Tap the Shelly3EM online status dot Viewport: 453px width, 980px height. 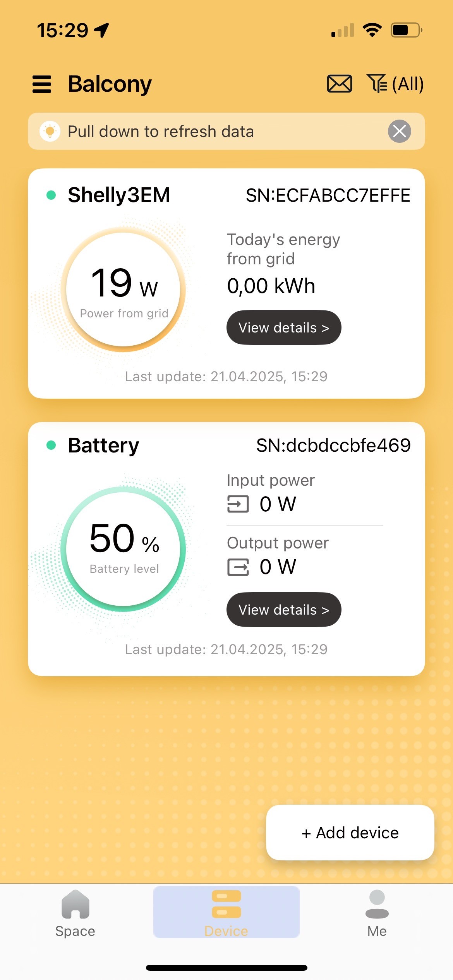point(51,195)
